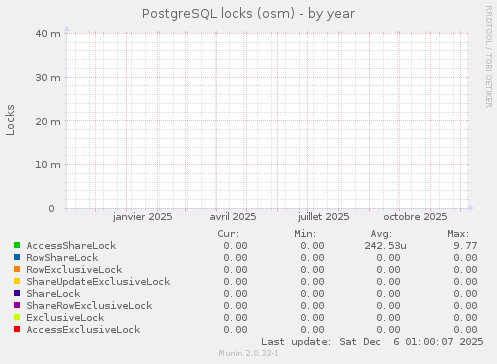
Task: Select the ExclusiveLock legend label
Action: click(x=65, y=318)
